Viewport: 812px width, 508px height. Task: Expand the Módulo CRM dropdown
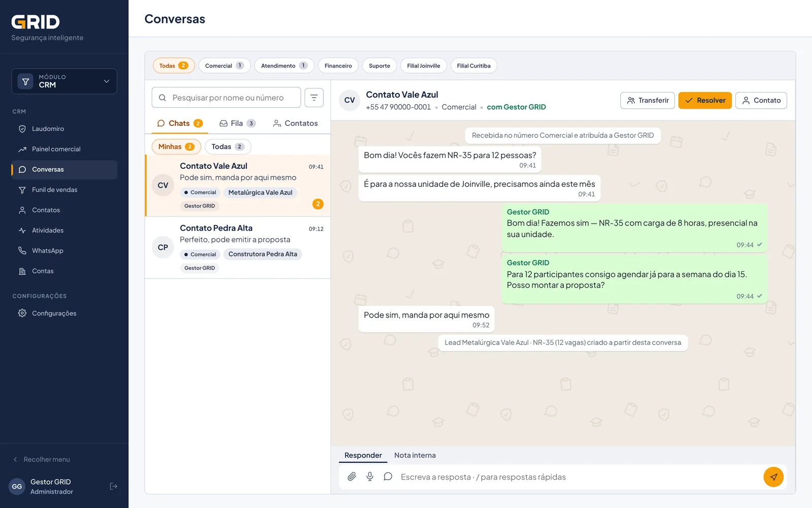click(64, 81)
